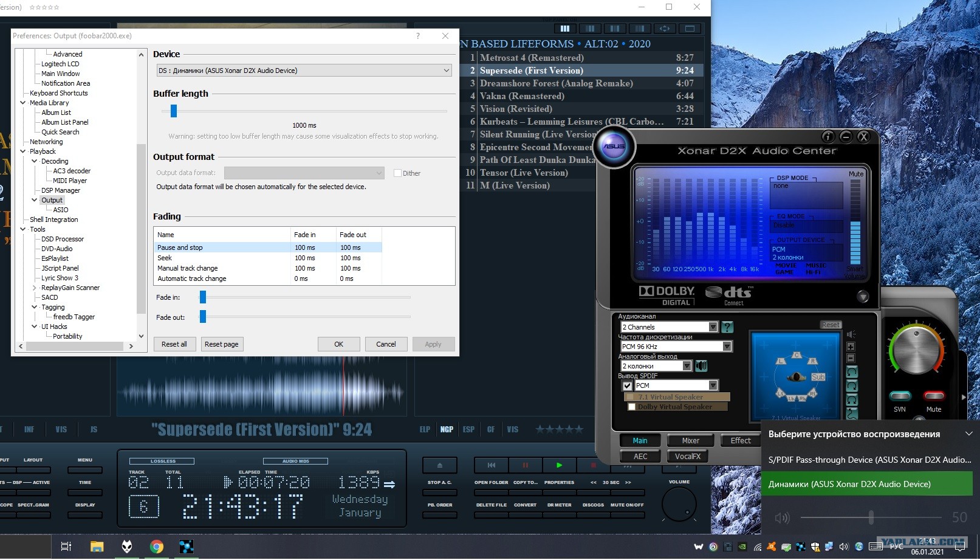This screenshot has height=560, width=980.
Task: Click the Reset page button
Action: [222, 344]
